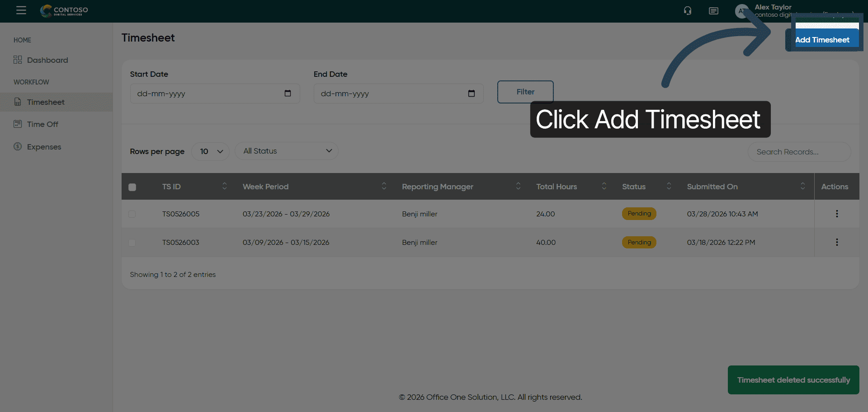Expand the Rows per page dropdown
The width and height of the screenshot is (868, 412).
coord(211,151)
